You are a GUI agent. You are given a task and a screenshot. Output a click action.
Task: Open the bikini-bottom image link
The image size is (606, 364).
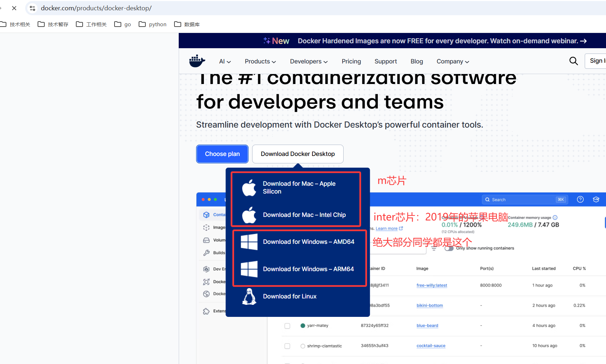pyautogui.click(x=429, y=306)
